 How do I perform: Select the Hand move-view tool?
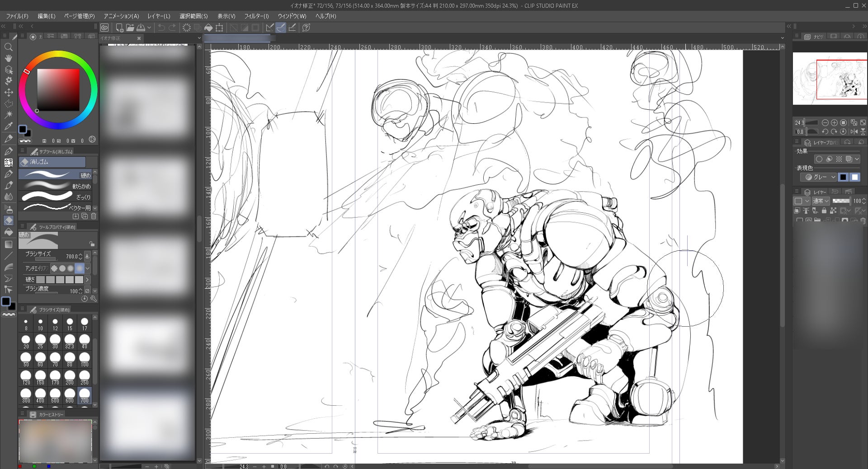coord(8,58)
